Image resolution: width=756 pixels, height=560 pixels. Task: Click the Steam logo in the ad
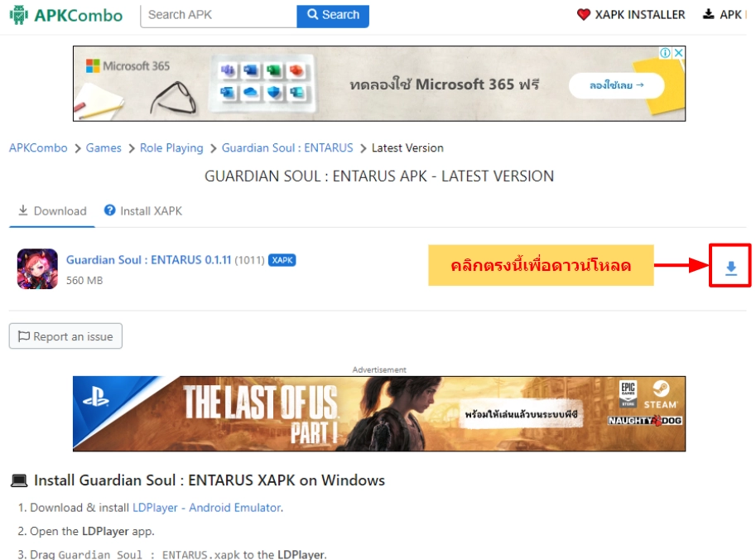coord(661,395)
